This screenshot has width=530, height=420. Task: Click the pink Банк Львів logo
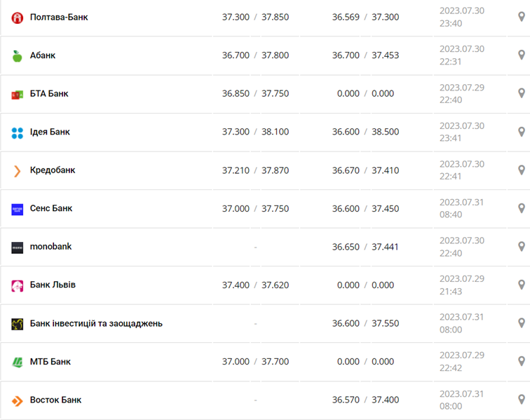(18, 285)
